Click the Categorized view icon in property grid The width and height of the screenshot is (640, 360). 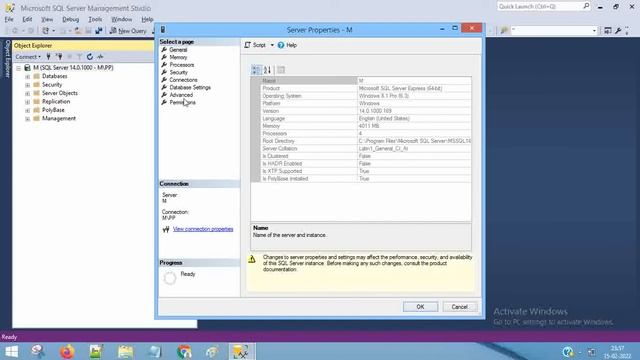click(x=256, y=70)
